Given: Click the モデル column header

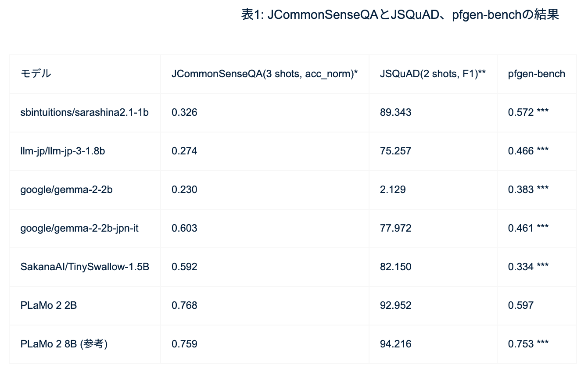Looking at the screenshot, I should pos(36,74).
